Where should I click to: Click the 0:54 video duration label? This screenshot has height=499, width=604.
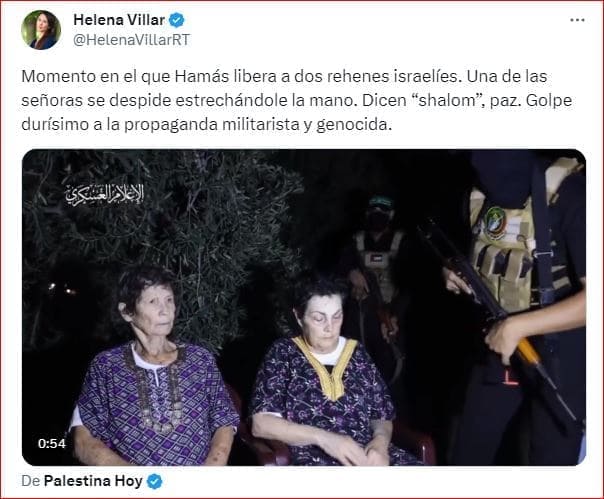pos(52,444)
